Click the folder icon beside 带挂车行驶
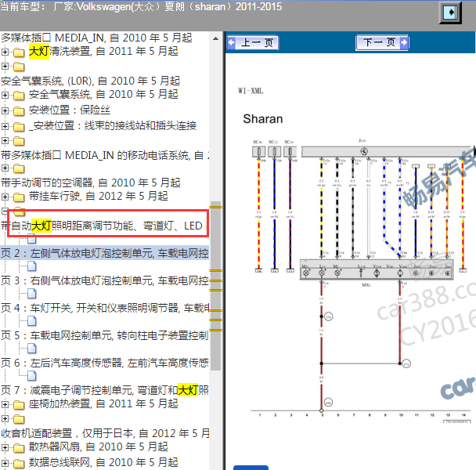 (x=19, y=197)
